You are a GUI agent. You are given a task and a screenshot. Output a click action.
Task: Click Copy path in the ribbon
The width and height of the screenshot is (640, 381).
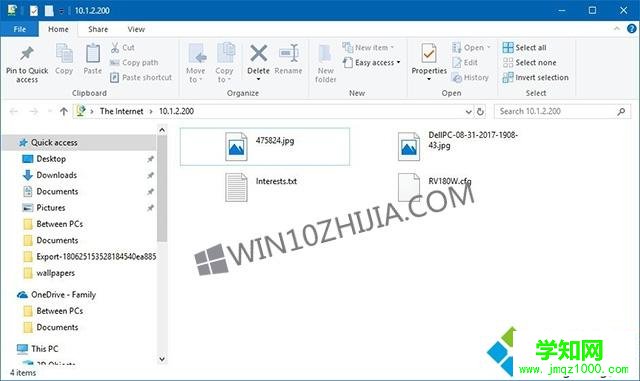(x=134, y=62)
